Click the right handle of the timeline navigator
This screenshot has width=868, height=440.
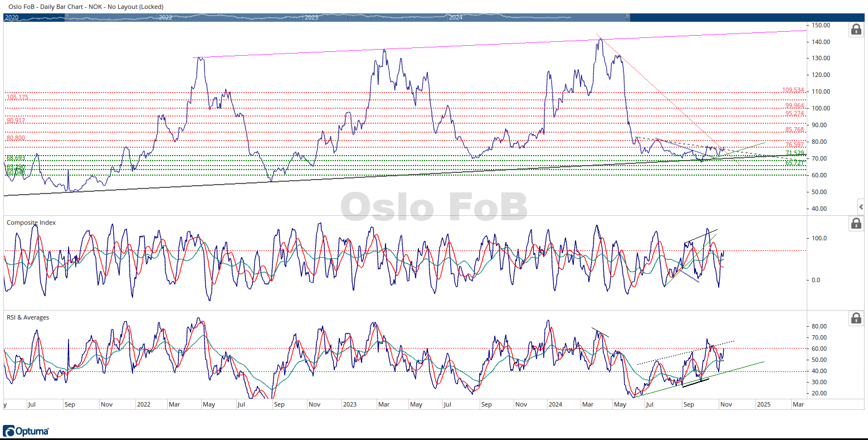coord(629,17)
